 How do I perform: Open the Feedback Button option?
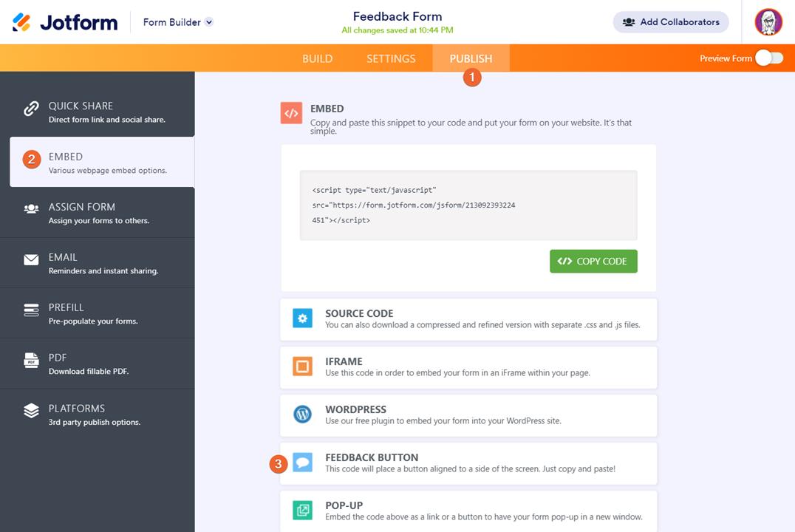click(x=468, y=463)
